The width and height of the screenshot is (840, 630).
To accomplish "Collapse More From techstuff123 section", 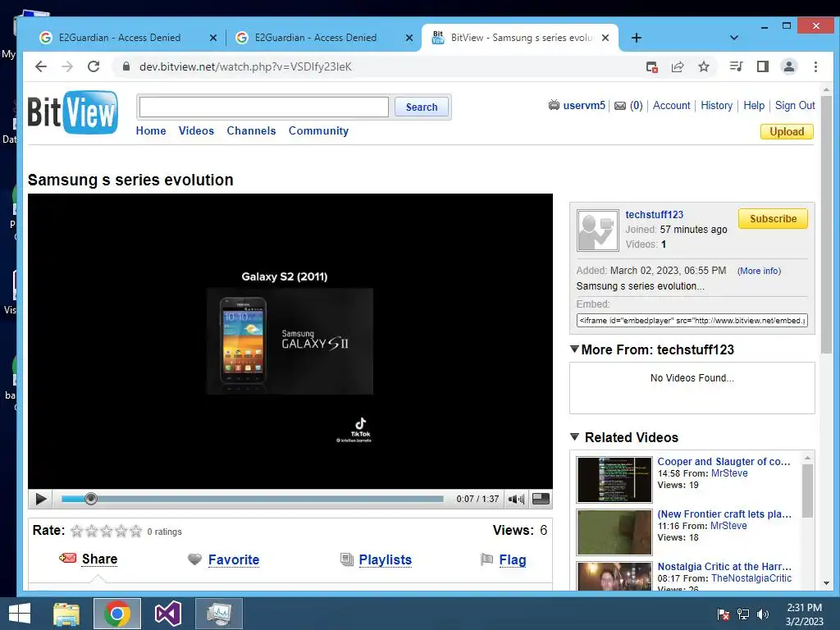I will (575, 349).
